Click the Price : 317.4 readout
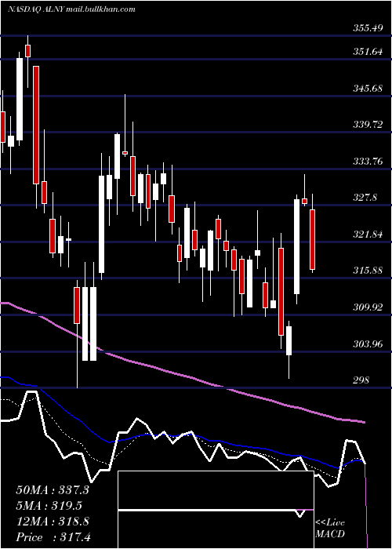This screenshot has height=549, width=392. (x=53, y=537)
